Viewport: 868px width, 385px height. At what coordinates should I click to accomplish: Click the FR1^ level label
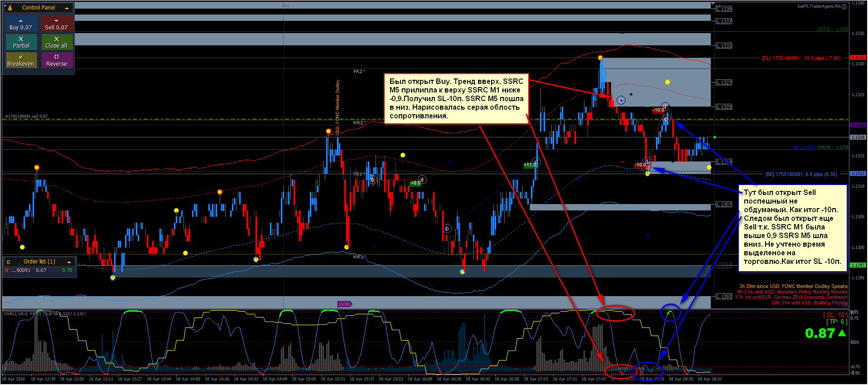point(360,174)
